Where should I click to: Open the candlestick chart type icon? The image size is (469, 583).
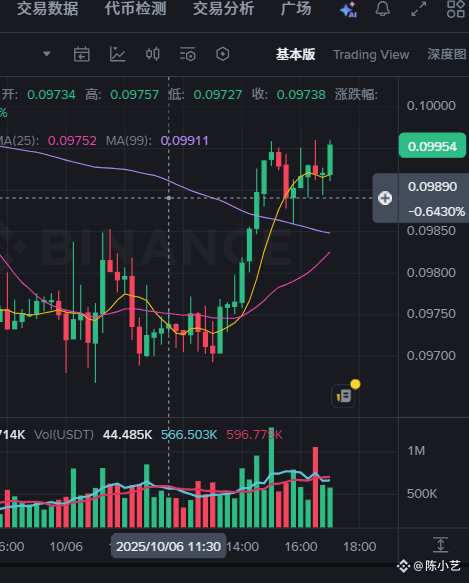tap(152, 54)
